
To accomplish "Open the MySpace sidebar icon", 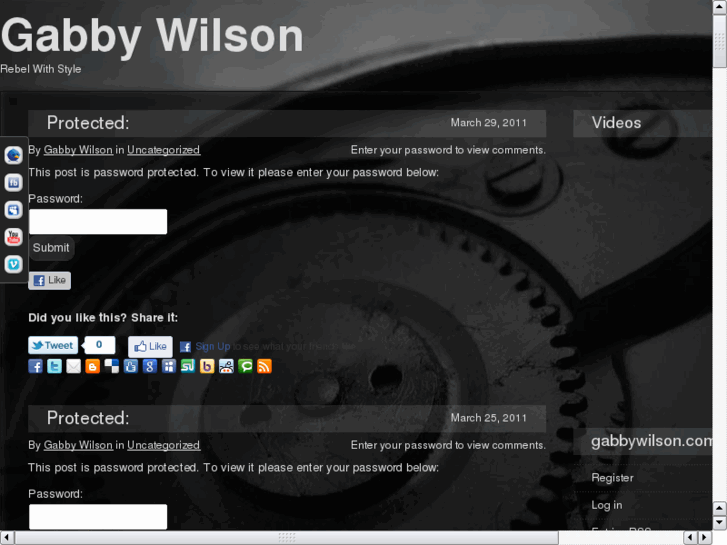I will pyautogui.click(x=13, y=210).
